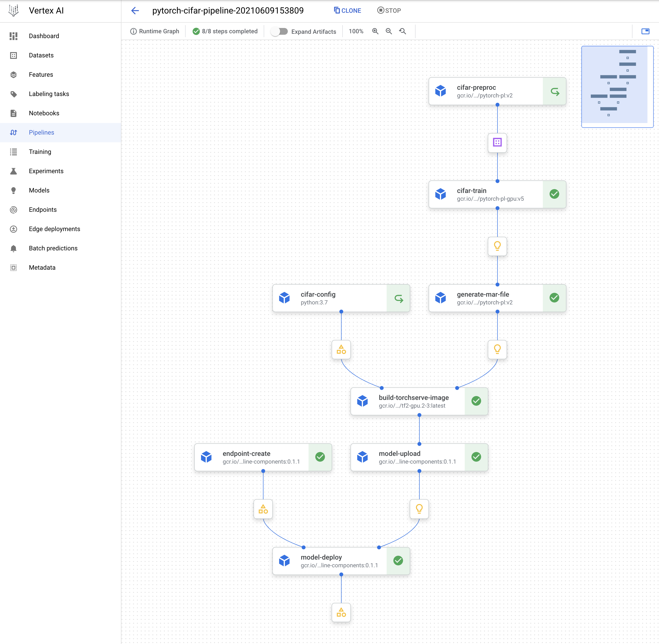Image resolution: width=659 pixels, height=644 pixels.
Task: Click the cube icon on model-deploy
Action: (284, 561)
